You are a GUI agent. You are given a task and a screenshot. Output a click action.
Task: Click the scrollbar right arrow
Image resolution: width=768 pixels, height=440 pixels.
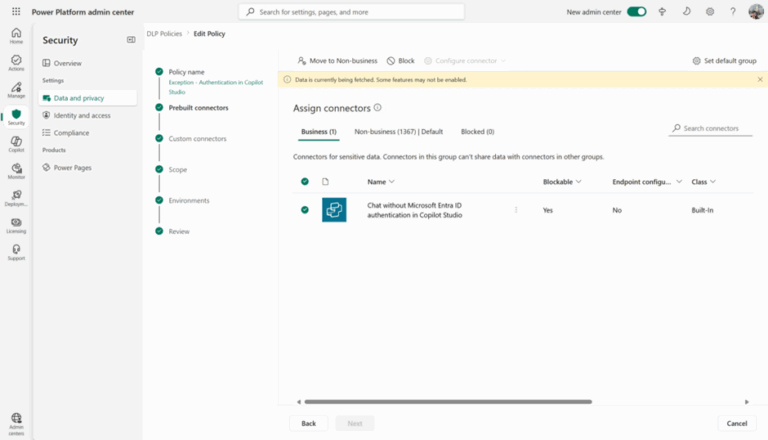pos(746,402)
